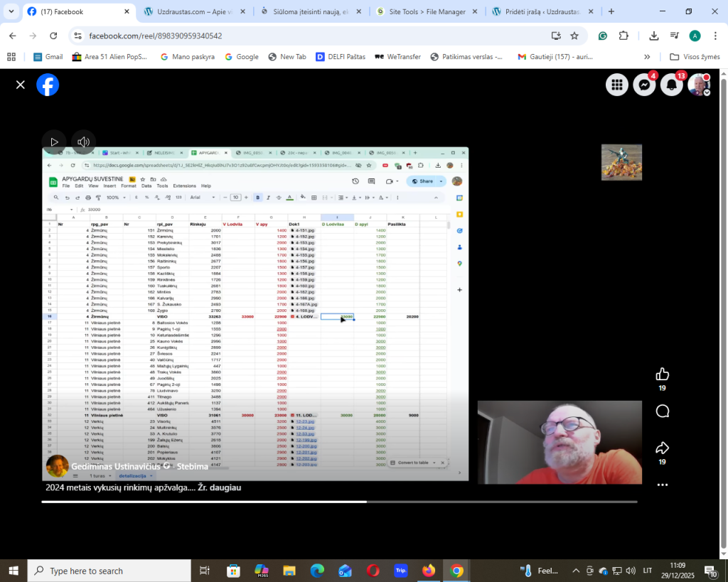Open Area 51 Alien PopS bookmark
The width and height of the screenshot is (728, 582).
109,57
